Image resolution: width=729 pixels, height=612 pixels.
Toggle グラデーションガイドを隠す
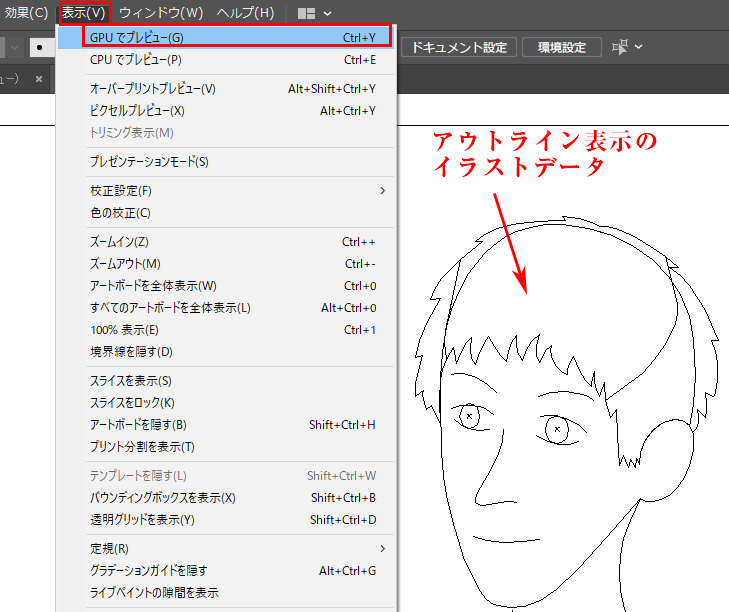pos(225,571)
